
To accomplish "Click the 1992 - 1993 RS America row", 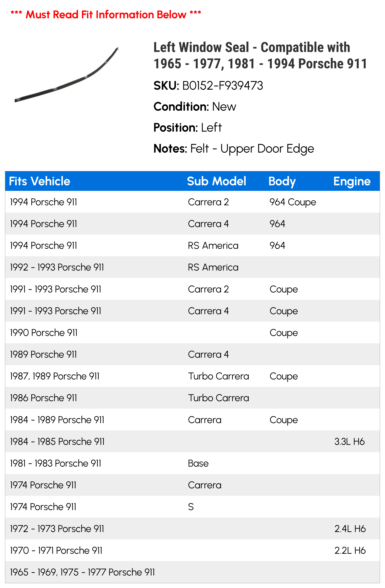I will 192,267.
